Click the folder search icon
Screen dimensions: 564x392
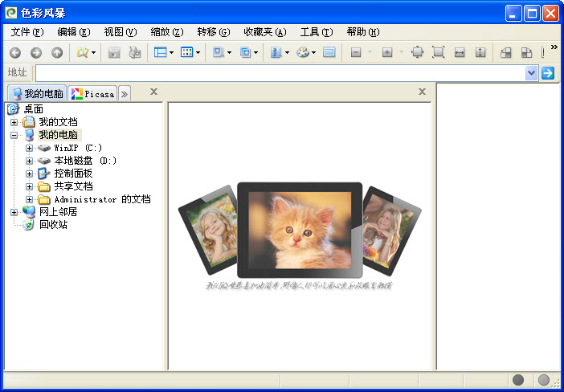83,53
